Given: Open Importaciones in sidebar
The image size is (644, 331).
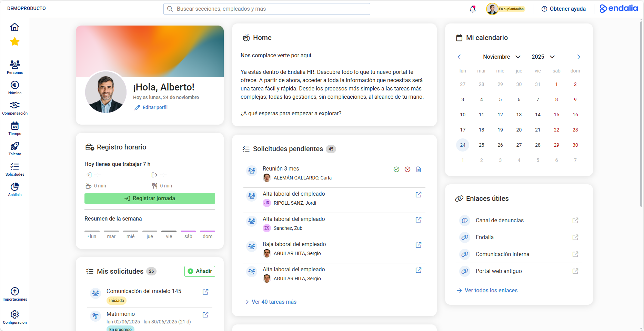Looking at the screenshot, I should click(14, 294).
